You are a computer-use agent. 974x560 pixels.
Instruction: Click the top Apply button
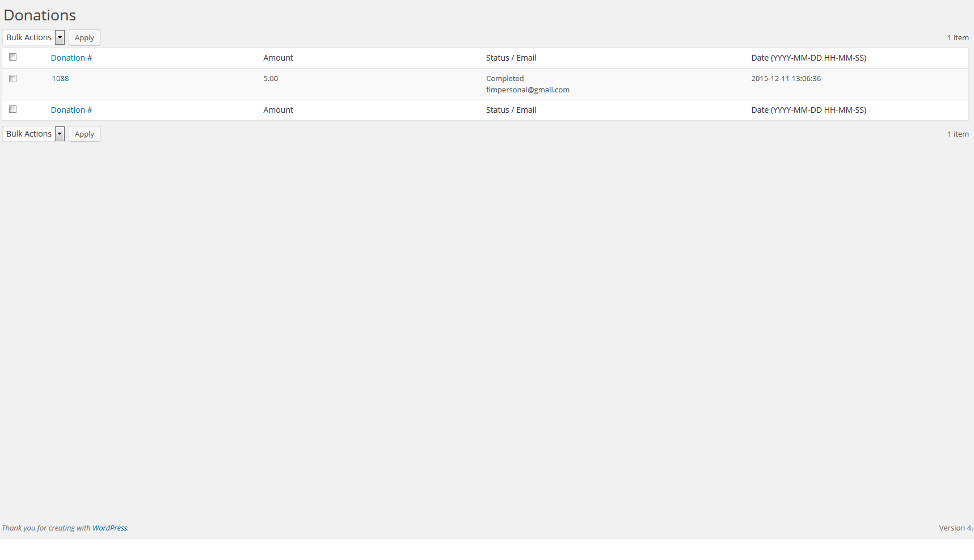[x=85, y=37]
